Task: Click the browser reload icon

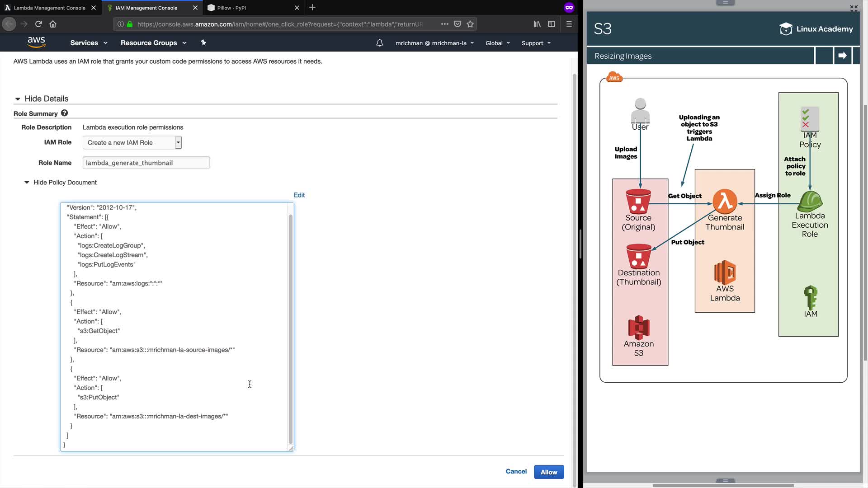Action: point(38,24)
